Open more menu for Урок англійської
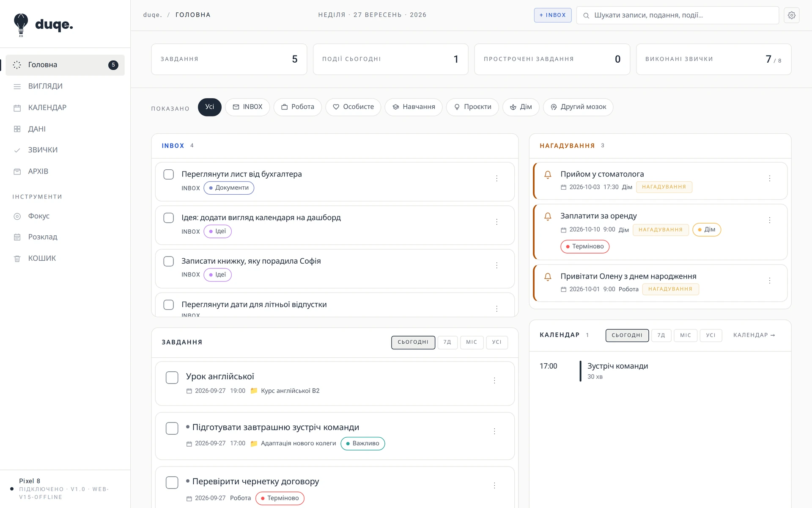This screenshot has width=812, height=508. point(494,381)
